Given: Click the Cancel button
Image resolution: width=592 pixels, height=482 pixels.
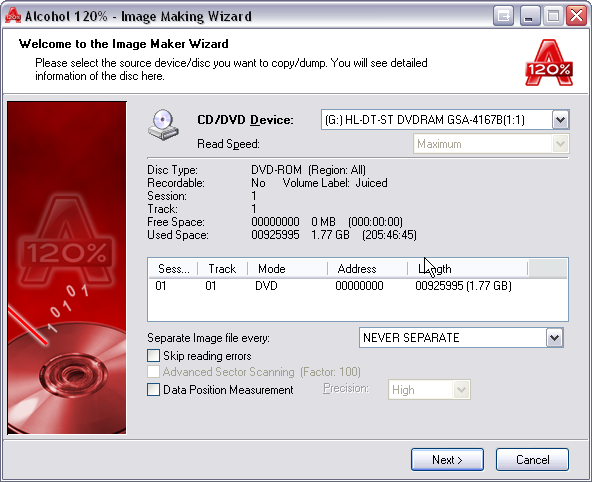Looking at the screenshot, I should (x=532, y=460).
